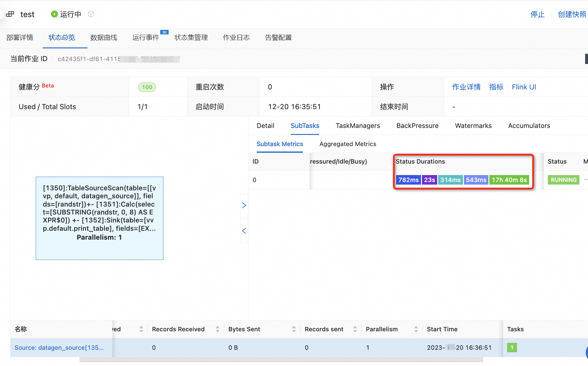Open the 数据曲线 tab

click(x=104, y=38)
